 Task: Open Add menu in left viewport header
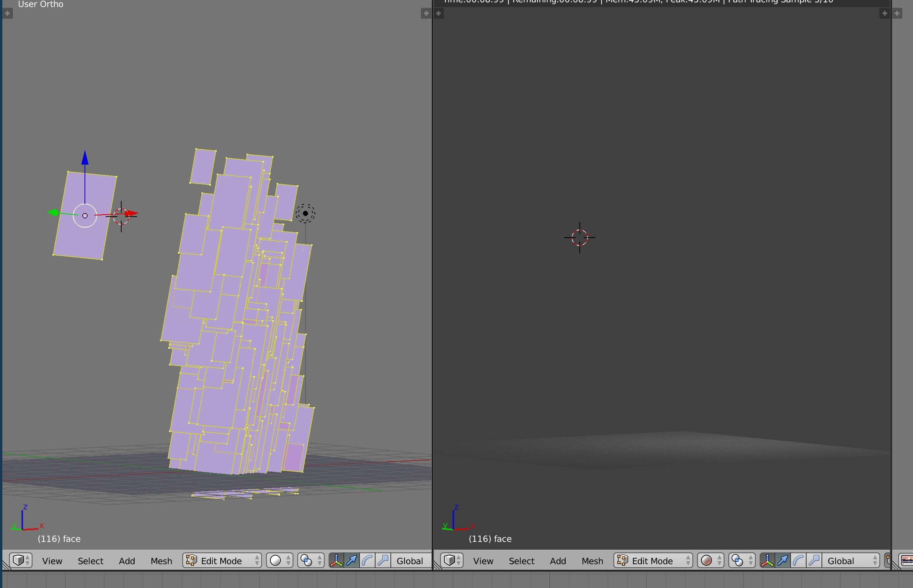click(127, 561)
